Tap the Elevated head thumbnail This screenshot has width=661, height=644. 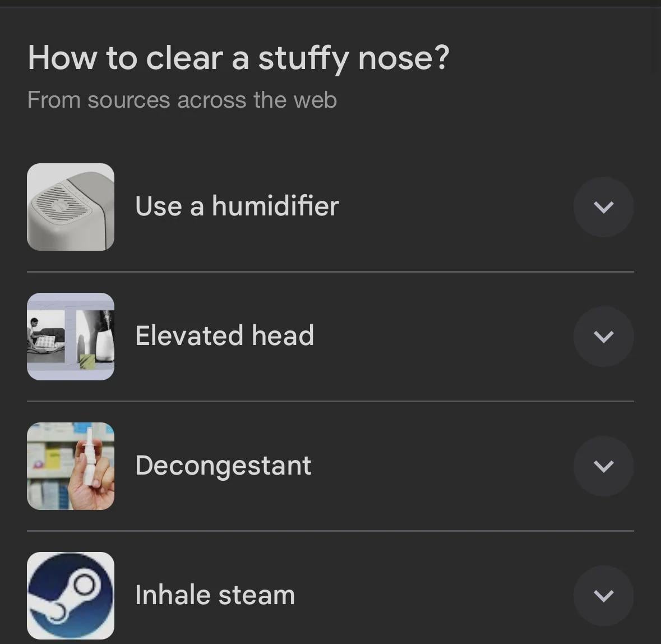pyautogui.click(x=71, y=337)
